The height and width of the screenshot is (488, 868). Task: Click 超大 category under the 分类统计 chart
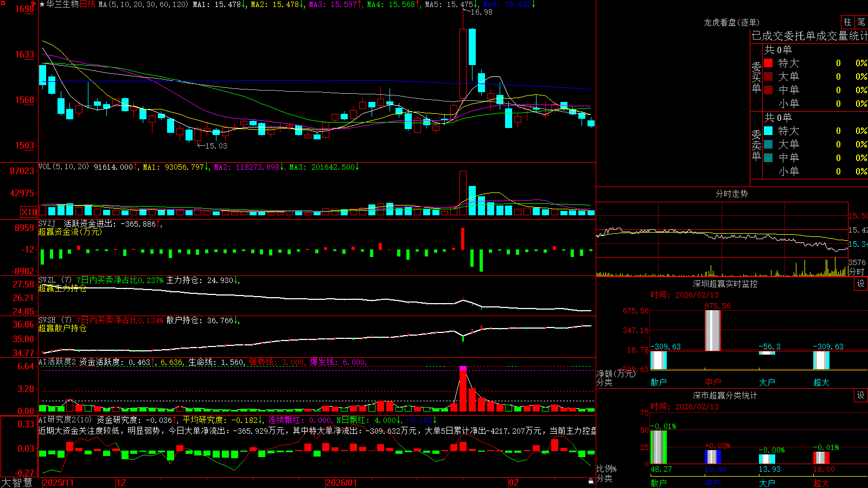821,483
